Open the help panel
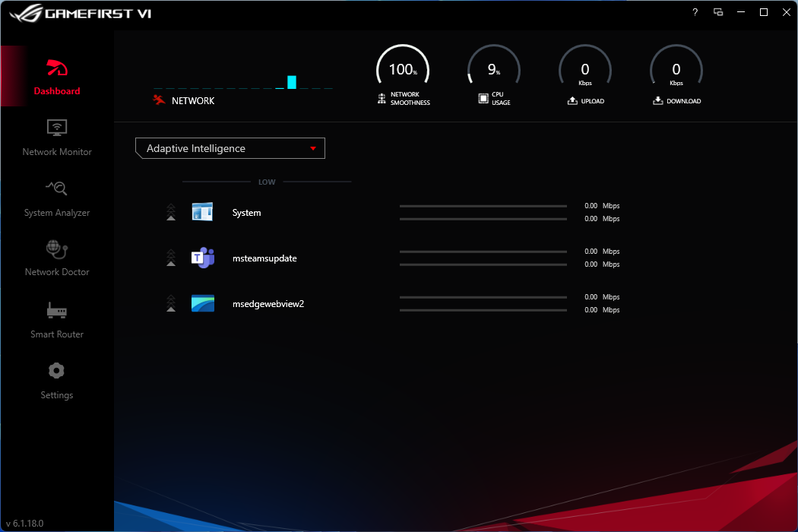This screenshot has width=798, height=532. tap(694, 12)
